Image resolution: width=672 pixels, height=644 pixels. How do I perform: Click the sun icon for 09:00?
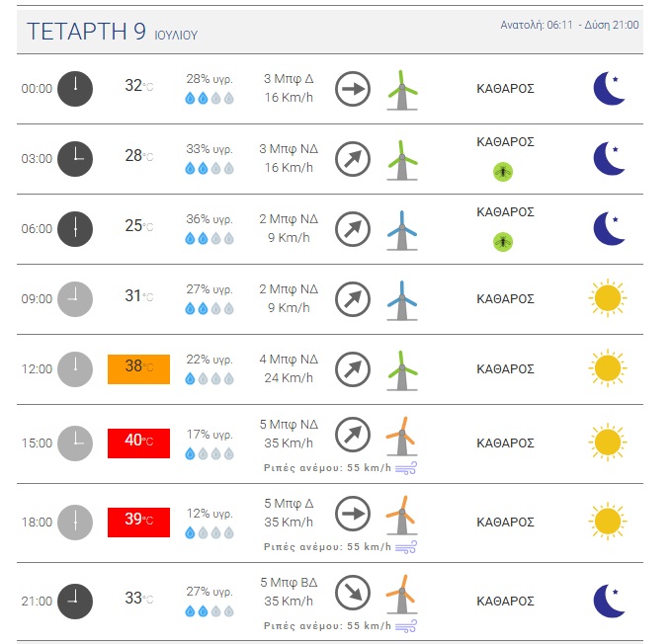pyautogui.click(x=608, y=298)
